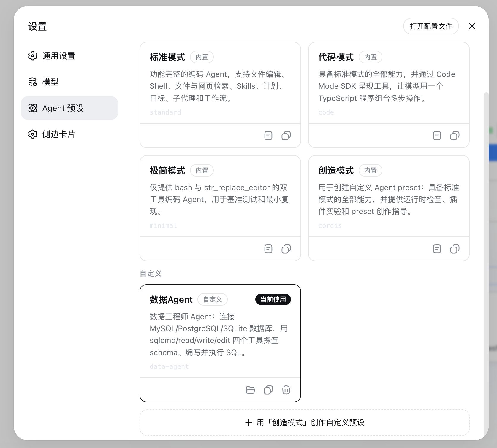This screenshot has height=448, width=497.
Task: Click 代码模式 description text
Action: coord(387,86)
